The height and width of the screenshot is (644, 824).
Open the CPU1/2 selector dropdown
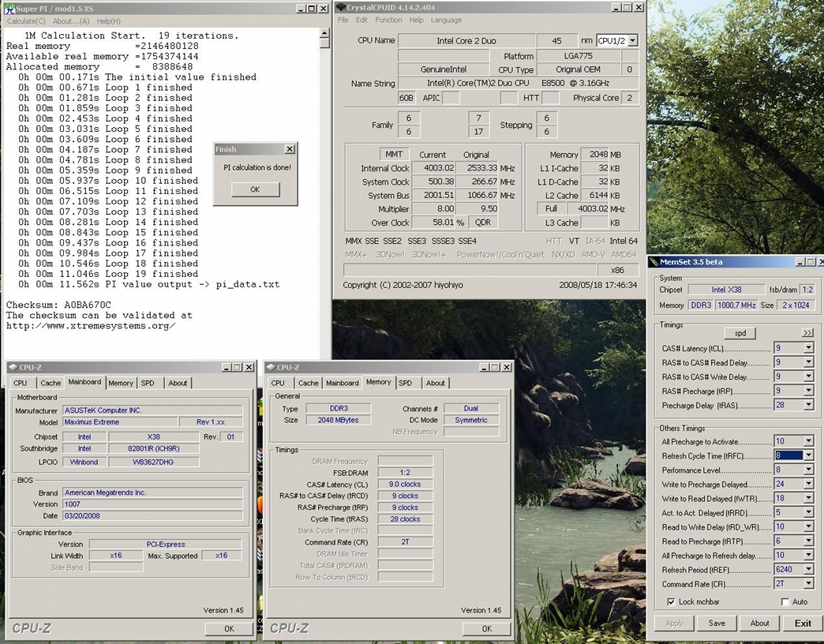pos(632,41)
